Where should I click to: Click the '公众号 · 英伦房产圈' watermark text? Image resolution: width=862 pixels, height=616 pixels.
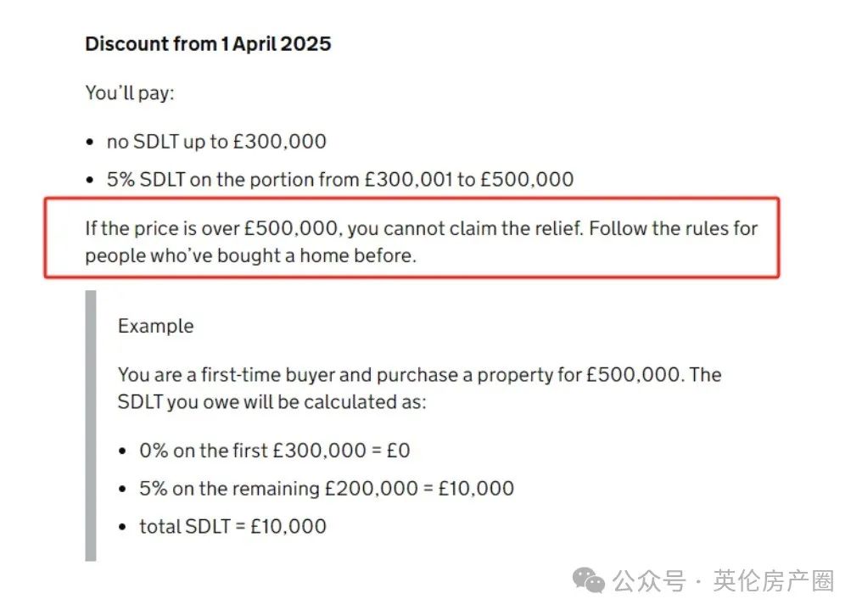724,581
